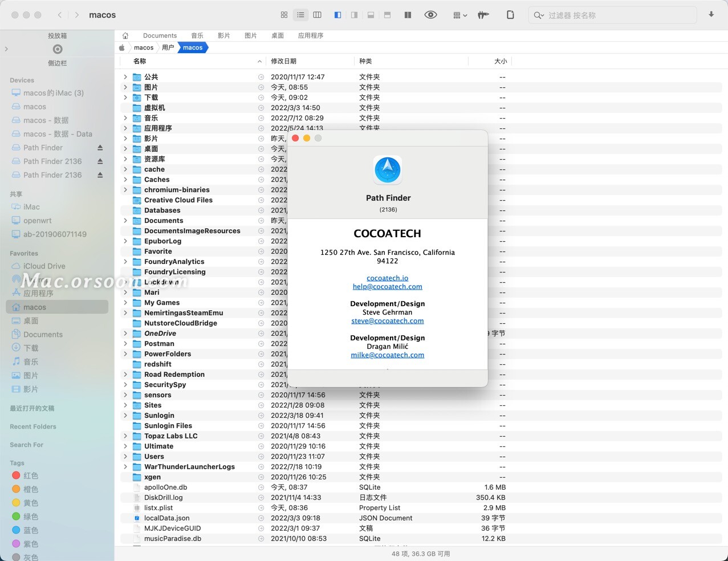Expand the Documents folder row
The image size is (728, 561).
click(125, 221)
